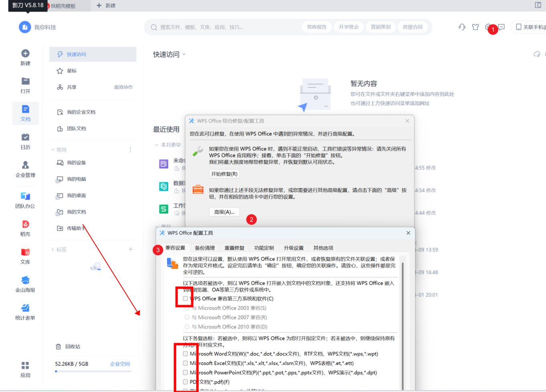The height and width of the screenshot is (392, 546).
Task: Check the Microsoft Excel文档 association checkbox
Action: coord(185,363)
